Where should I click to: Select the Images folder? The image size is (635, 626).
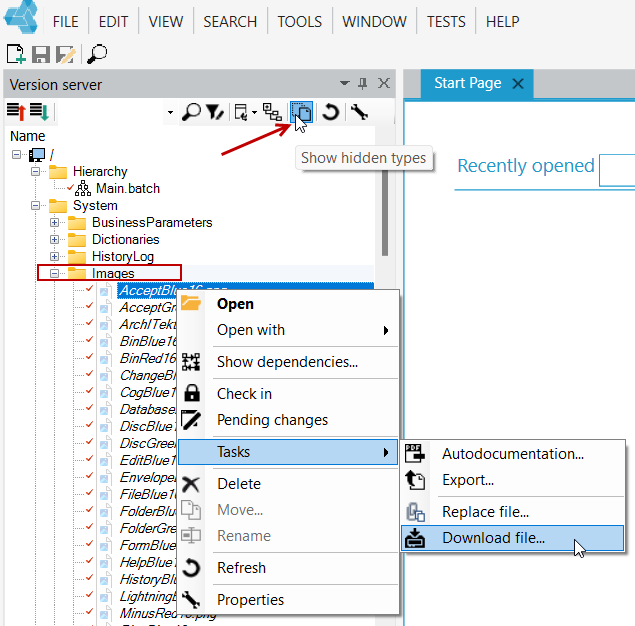tap(113, 273)
